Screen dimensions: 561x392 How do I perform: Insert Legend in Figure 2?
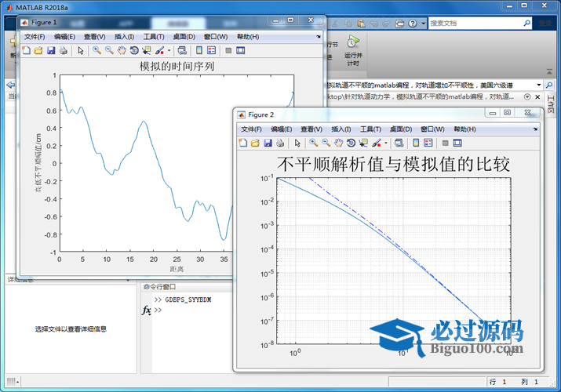tap(428, 143)
